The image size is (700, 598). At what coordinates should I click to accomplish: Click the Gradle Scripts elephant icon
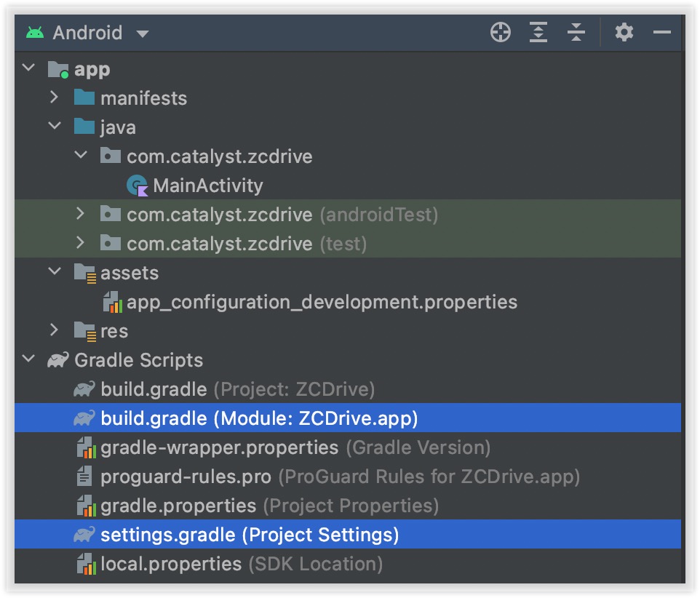coord(58,360)
